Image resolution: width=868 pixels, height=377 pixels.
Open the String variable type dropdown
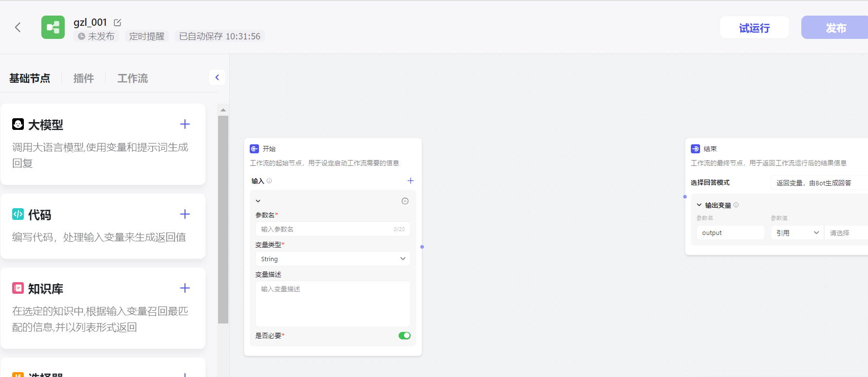(x=333, y=259)
